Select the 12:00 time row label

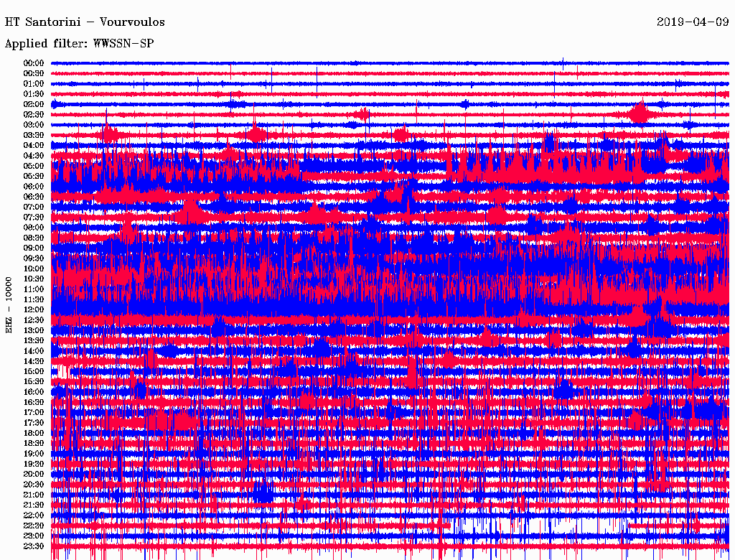pyautogui.click(x=33, y=310)
